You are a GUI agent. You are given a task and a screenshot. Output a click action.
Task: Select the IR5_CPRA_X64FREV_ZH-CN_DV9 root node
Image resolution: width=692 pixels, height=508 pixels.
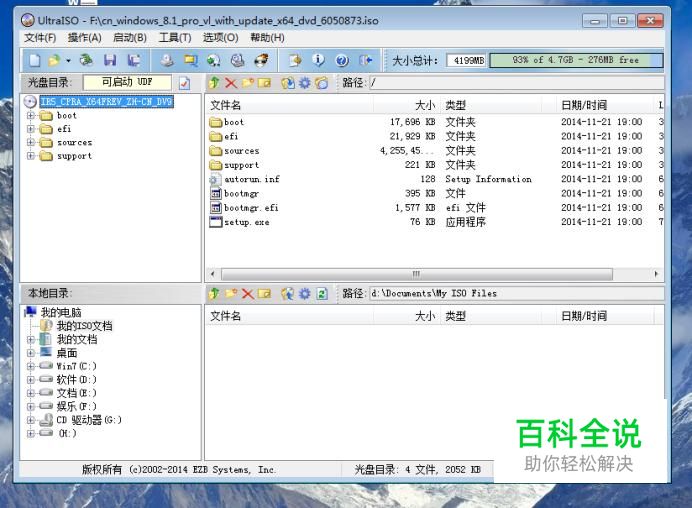pos(106,102)
